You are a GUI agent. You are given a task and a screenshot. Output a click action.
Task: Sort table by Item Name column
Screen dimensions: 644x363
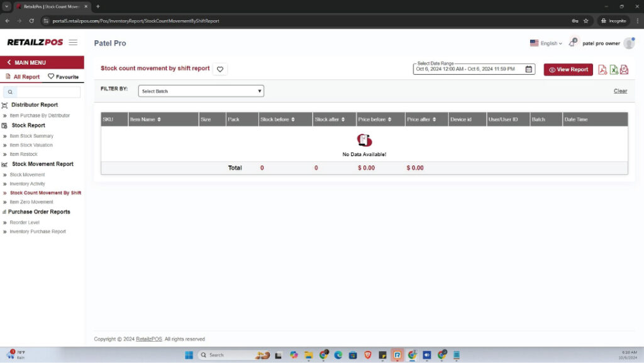145,120
